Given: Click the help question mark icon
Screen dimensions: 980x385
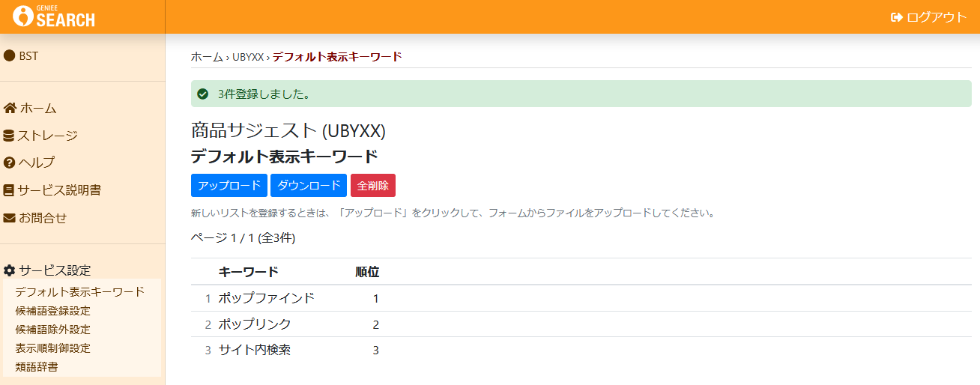Looking at the screenshot, I should pyautogui.click(x=10, y=163).
